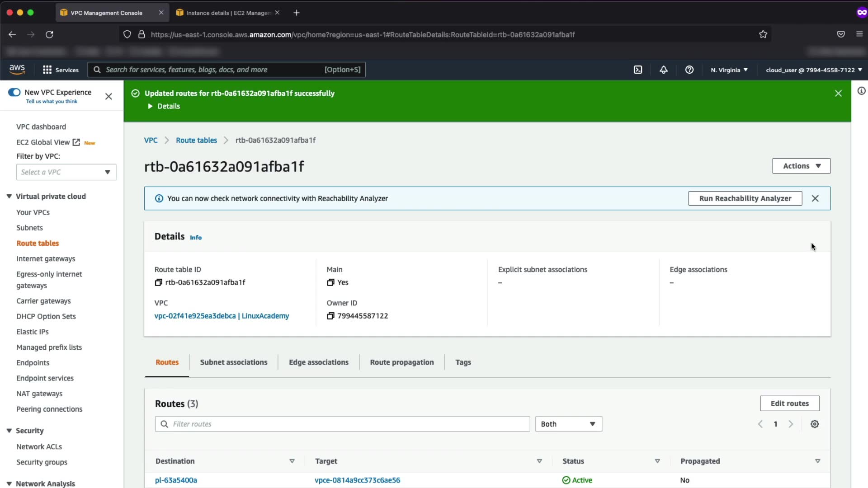The height and width of the screenshot is (488, 868).
Task: Switch to the Route propagation tab
Action: (401, 362)
